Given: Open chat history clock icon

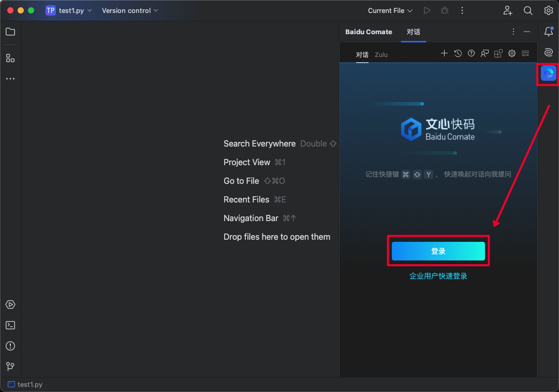Looking at the screenshot, I should pos(458,53).
